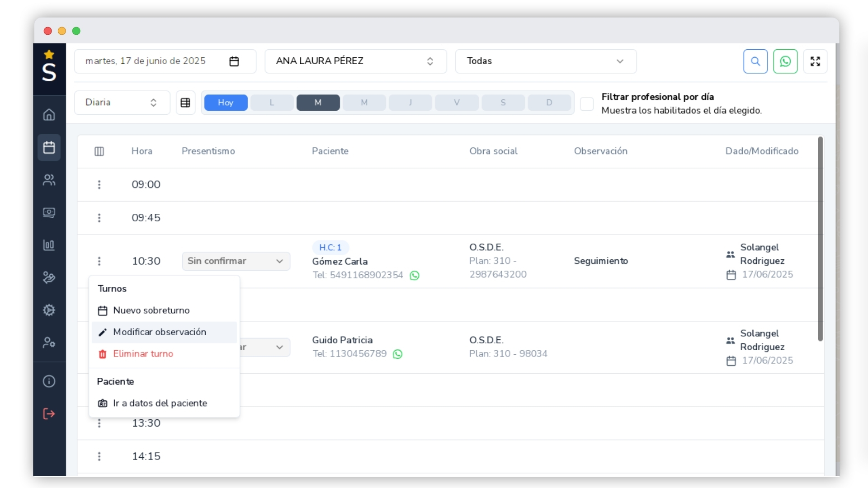Screen dimensions: 868x488
Task: Select the V weekday button
Action: [x=457, y=103]
